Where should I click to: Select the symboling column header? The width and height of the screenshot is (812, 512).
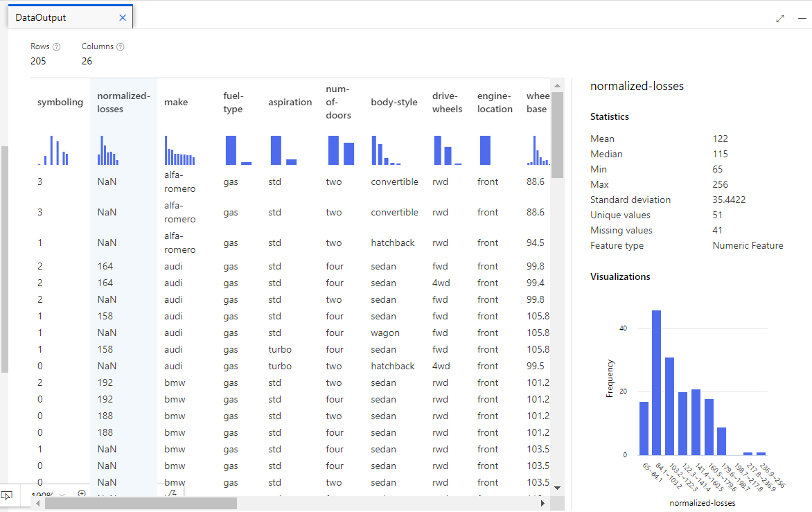click(60, 103)
